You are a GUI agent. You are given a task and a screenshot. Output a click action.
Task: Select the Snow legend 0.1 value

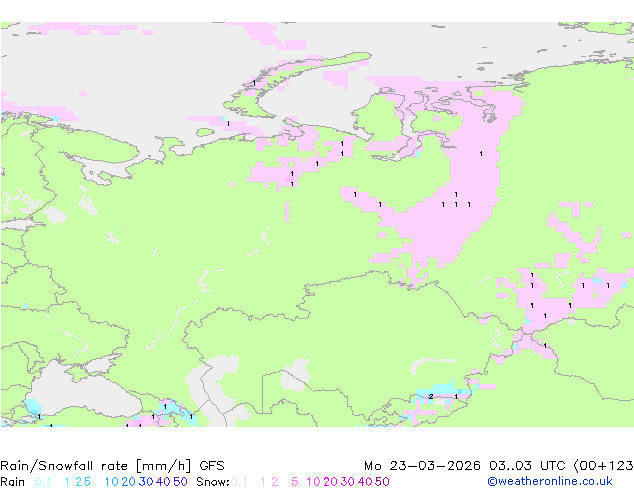[239, 482]
